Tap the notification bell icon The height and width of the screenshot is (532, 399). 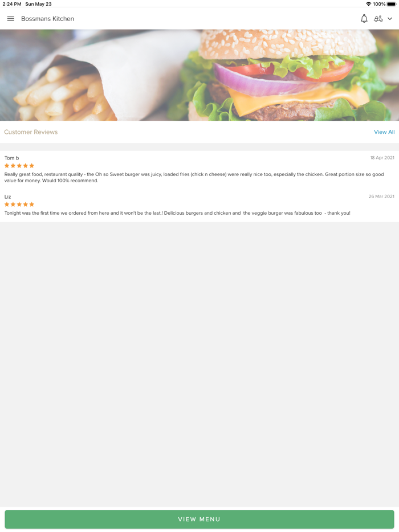(x=364, y=19)
